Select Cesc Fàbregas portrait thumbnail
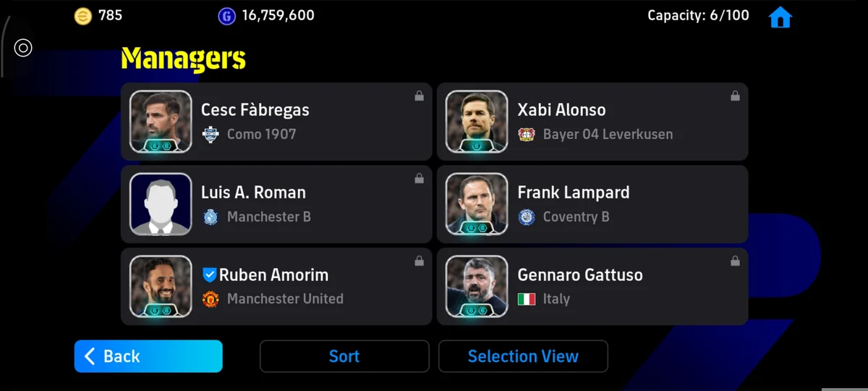 [x=161, y=122]
